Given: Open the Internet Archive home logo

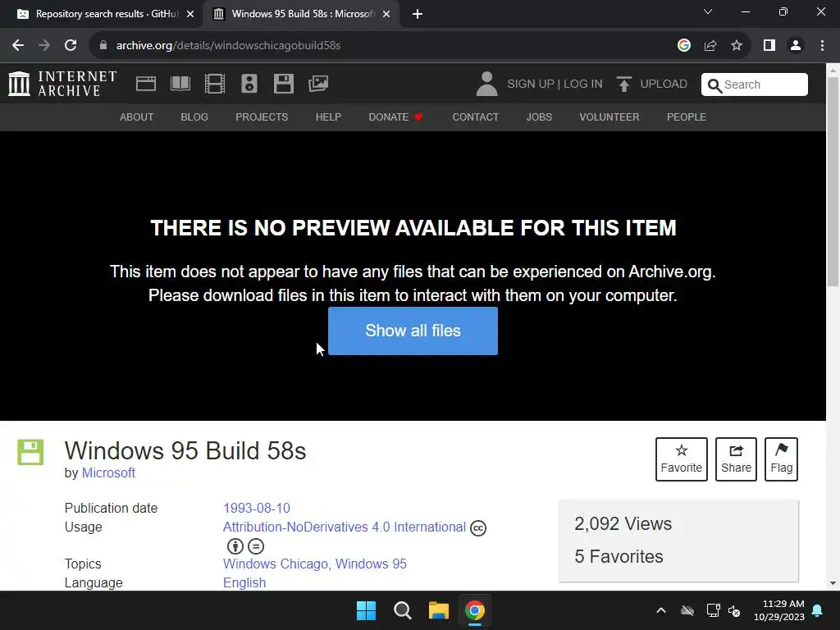Looking at the screenshot, I should click(62, 84).
